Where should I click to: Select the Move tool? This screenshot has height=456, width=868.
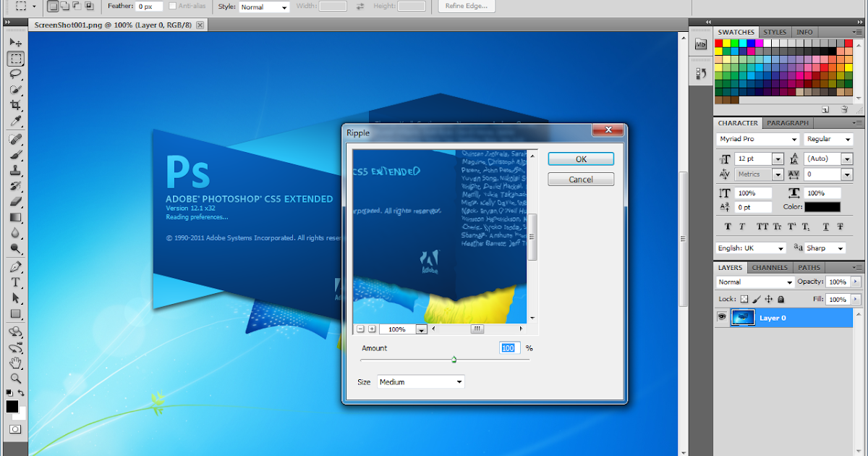[15, 43]
